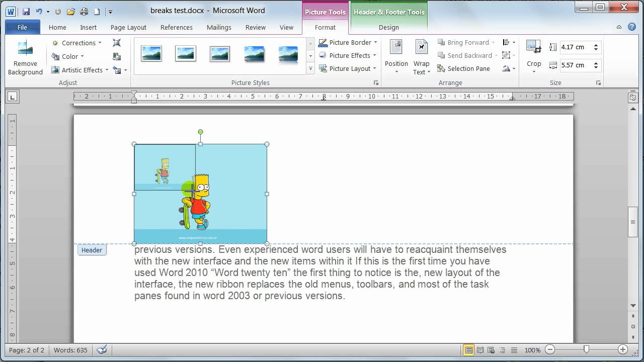
Task: Click the shape height field showing 4.17 cm
Action: click(575, 47)
